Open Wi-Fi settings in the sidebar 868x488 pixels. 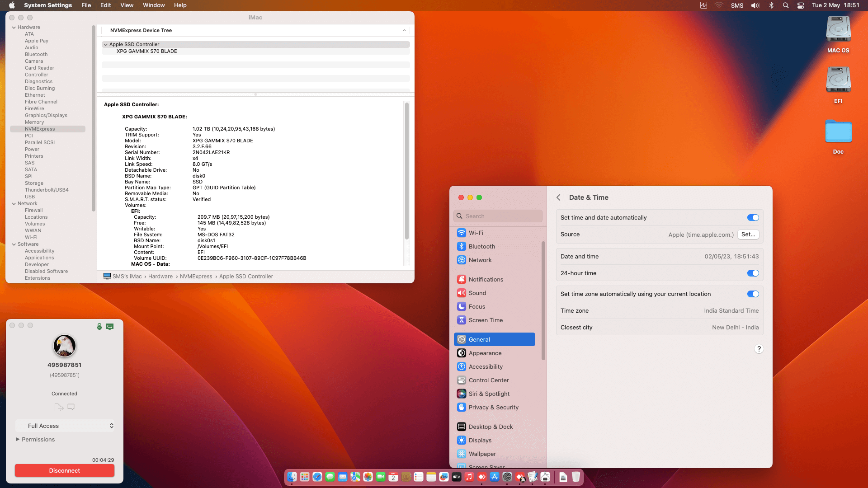pos(495,233)
